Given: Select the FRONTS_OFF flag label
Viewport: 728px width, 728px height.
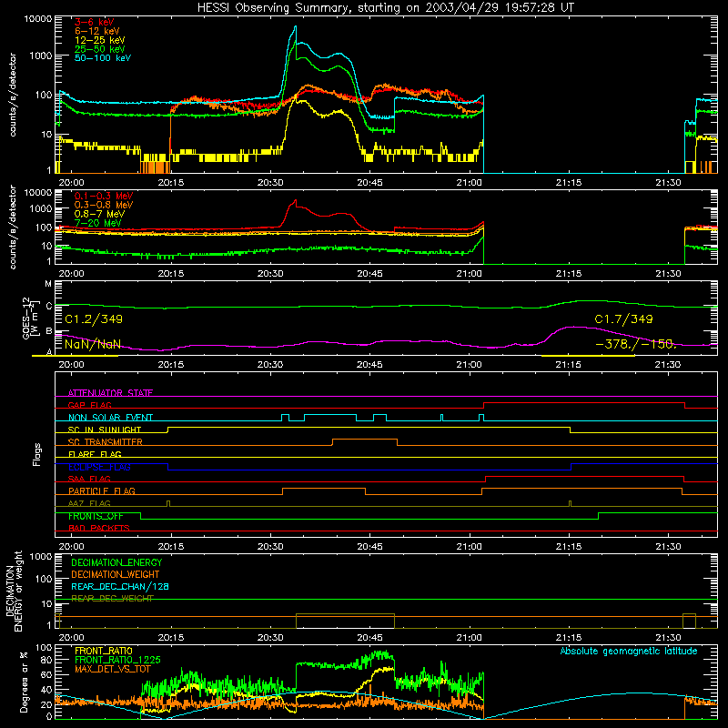Looking at the screenshot, I should 96,516.
